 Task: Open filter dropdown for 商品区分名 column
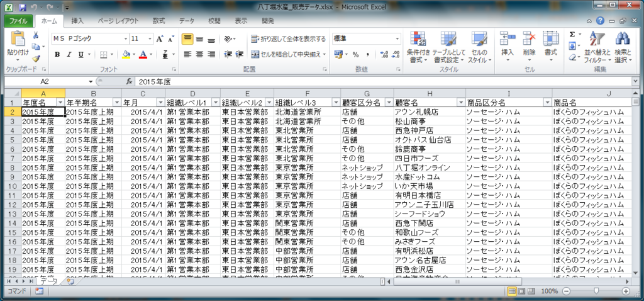547,102
